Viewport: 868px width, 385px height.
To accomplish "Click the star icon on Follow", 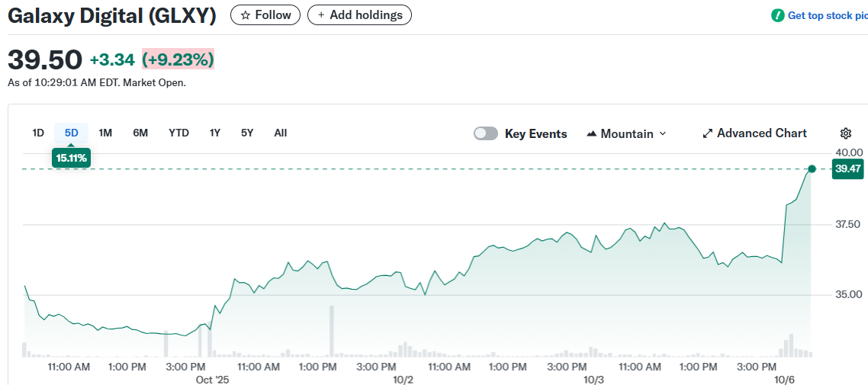I will tap(246, 15).
